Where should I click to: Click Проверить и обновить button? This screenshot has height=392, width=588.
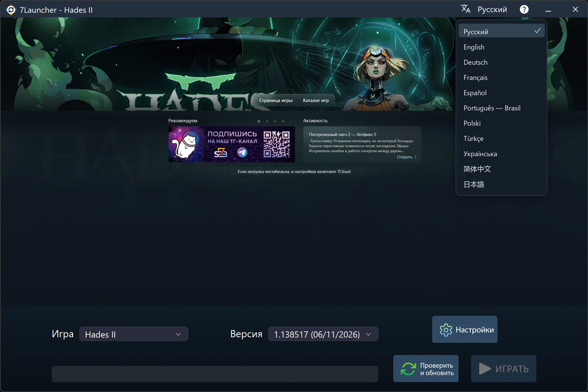(x=426, y=369)
